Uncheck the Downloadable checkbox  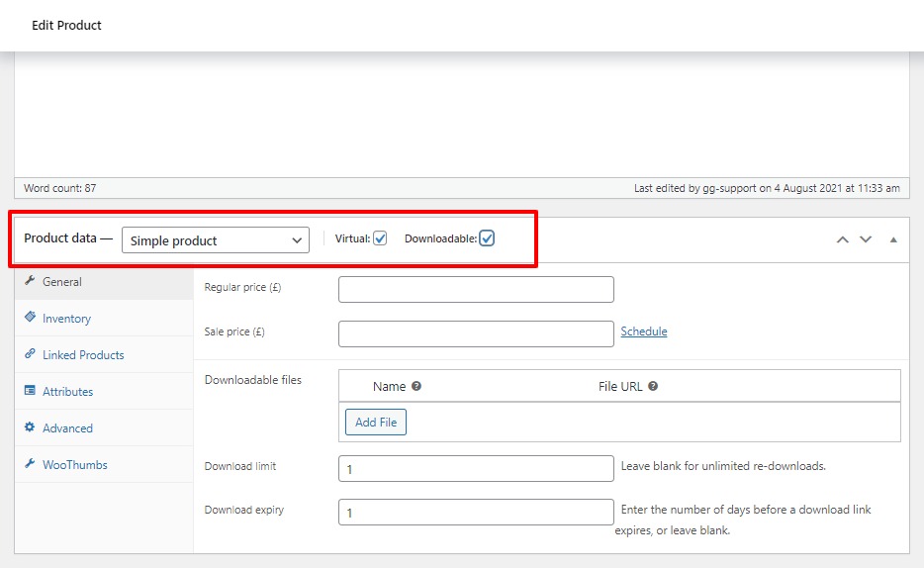click(x=487, y=238)
